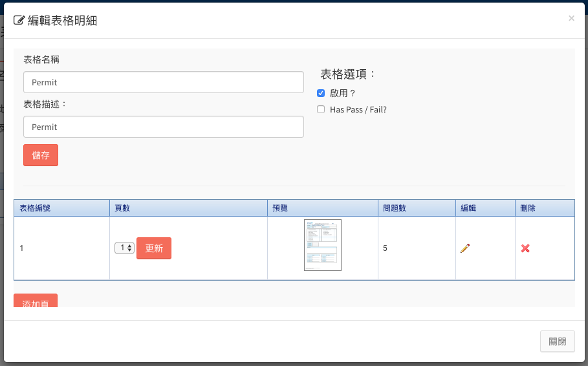This screenshot has height=366, width=588.
Task: Click the 預覽 column header
Action: [323, 208]
